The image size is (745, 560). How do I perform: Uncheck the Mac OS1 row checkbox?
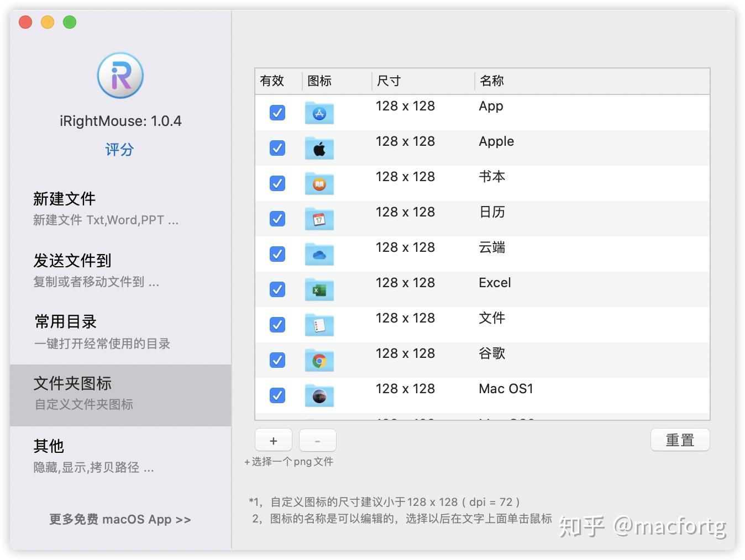(x=277, y=395)
